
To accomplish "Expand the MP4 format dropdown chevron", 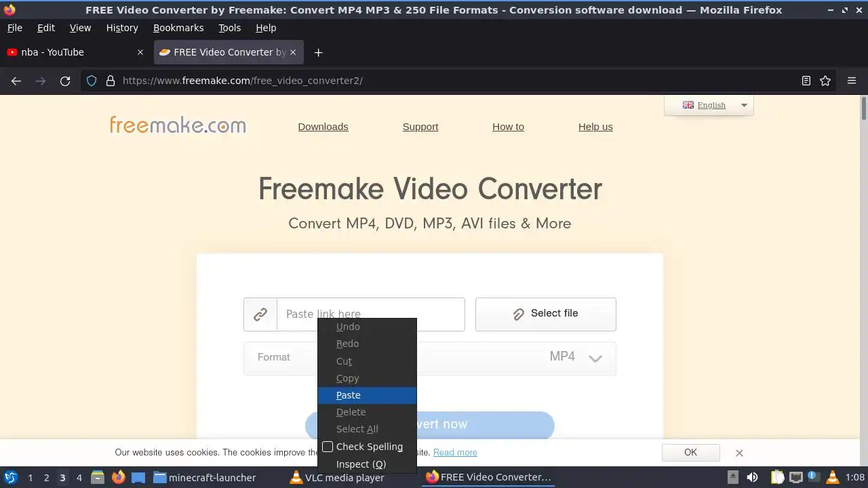I will pyautogui.click(x=595, y=359).
